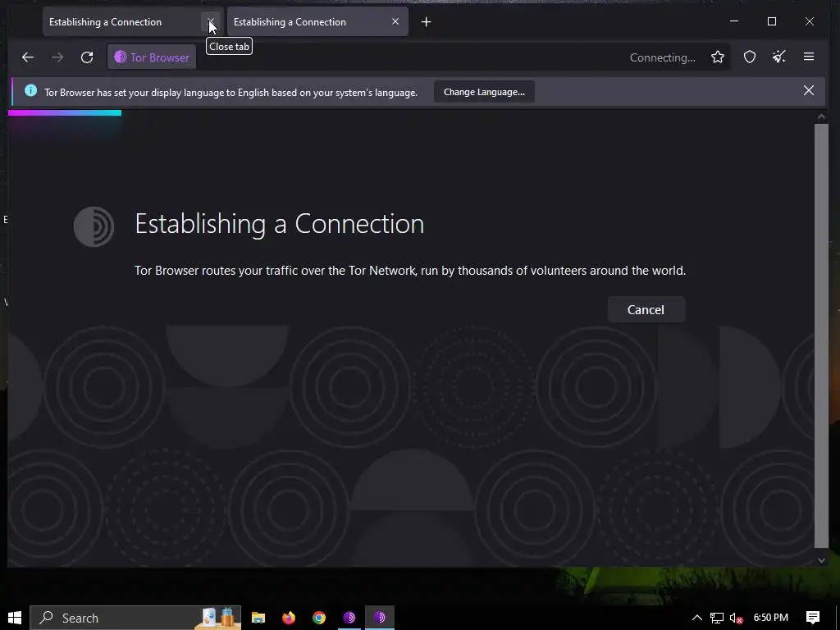Click the Establishing a Connection heading

pos(279,224)
